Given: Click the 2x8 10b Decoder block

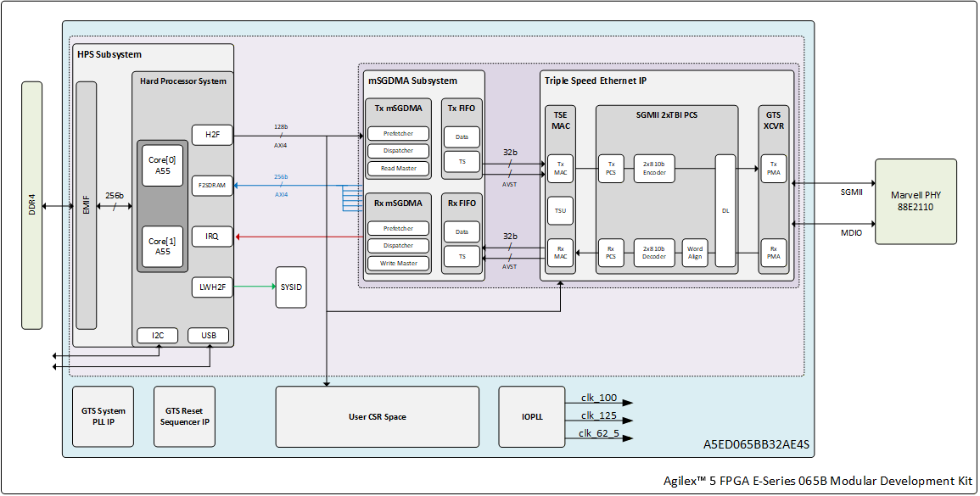Looking at the screenshot, I should tap(654, 253).
